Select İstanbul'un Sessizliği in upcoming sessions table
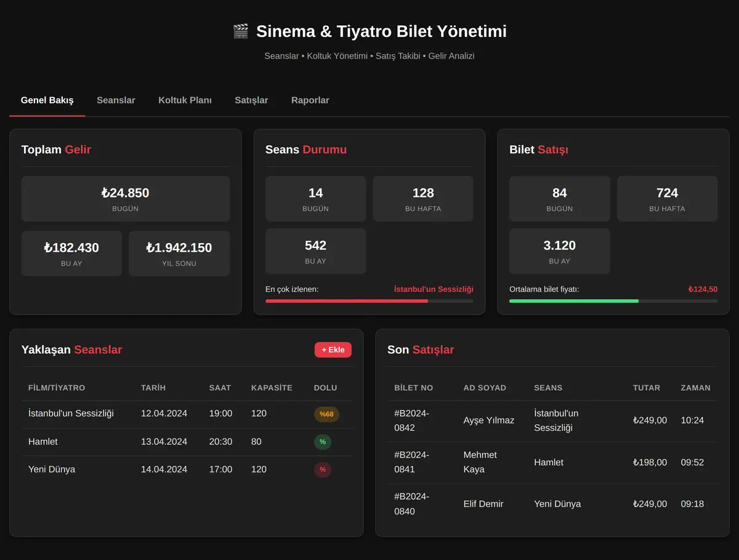 (x=71, y=414)
